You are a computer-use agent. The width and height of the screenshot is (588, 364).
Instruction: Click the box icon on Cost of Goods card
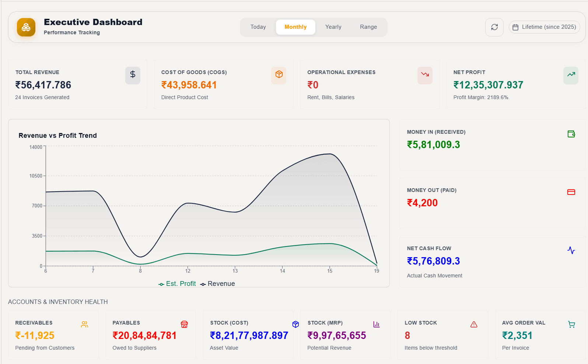279,75
